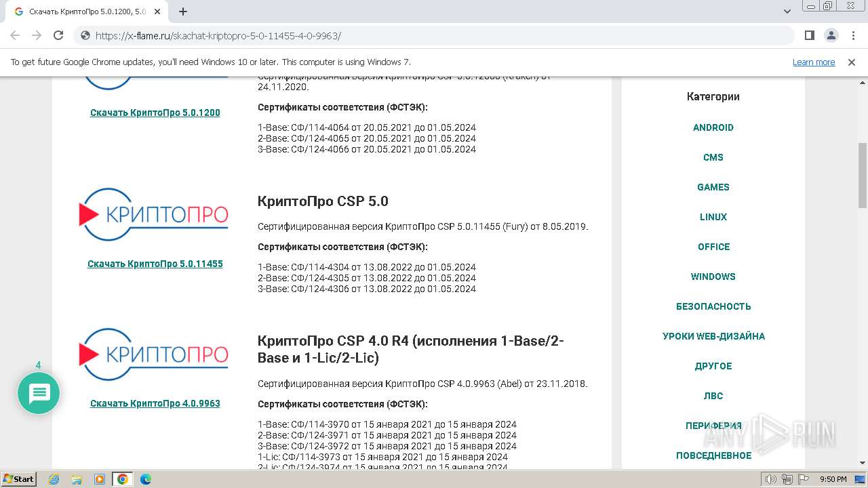Image resolution: width=868 pixels, height=488 pixels.
Task: Open GAMES category
Action: (x=713, y=187)
